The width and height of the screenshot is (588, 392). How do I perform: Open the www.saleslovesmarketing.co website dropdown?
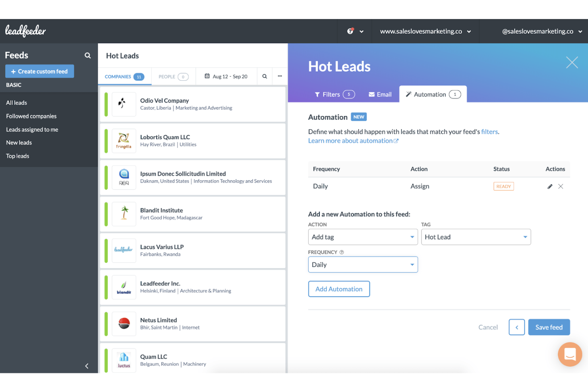tap(426, 31)
